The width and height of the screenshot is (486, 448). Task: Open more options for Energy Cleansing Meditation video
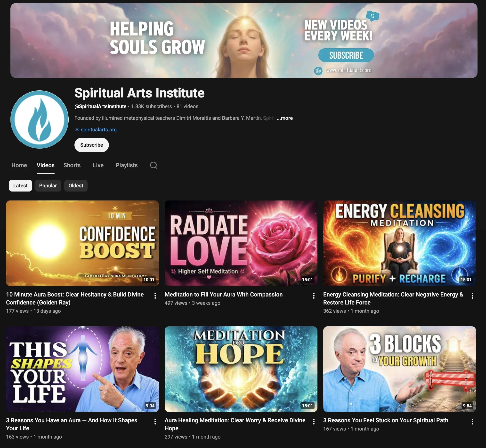[472, 296]
